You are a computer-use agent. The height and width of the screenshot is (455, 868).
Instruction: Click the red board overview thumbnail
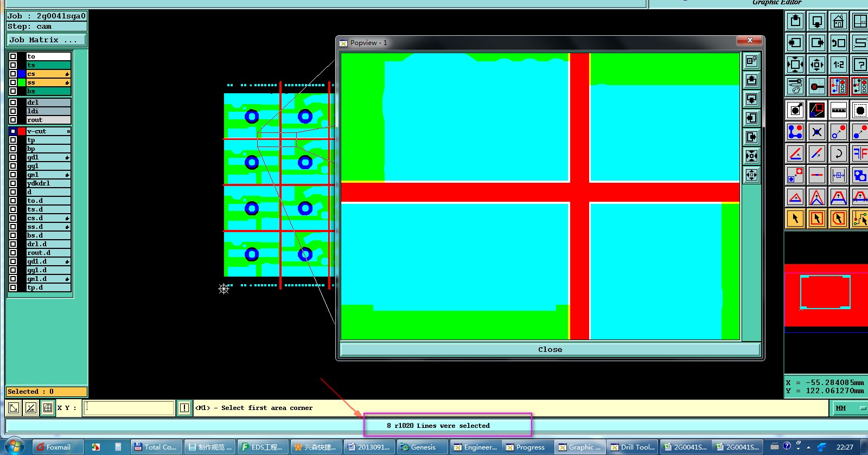pyautogui.click(x=826, y=295)
